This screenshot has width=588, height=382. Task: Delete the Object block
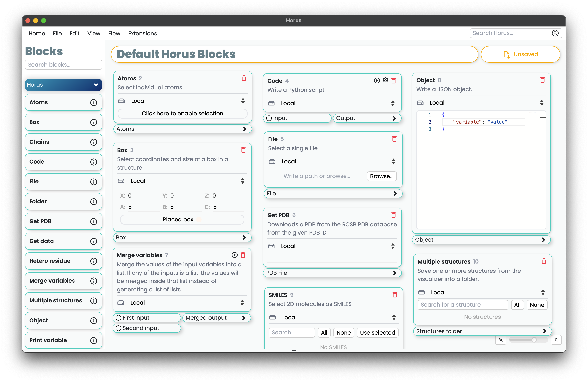coord(542,80)
